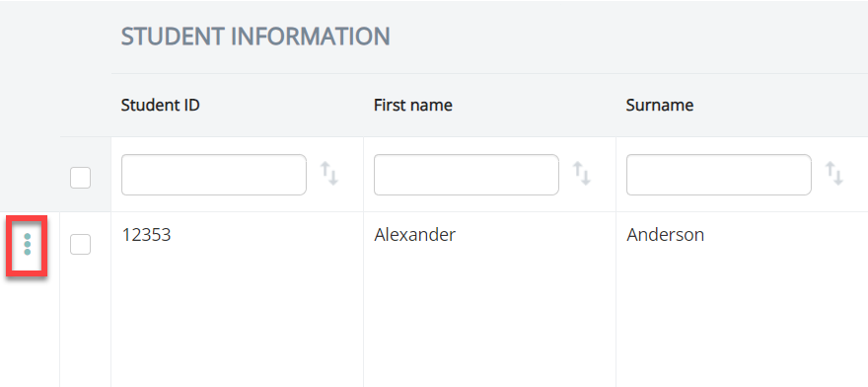The width and height of the screenshot is (868, 387).
Task: Choose the row checkbox beside the kebab menu
Action: click(80, 245)
